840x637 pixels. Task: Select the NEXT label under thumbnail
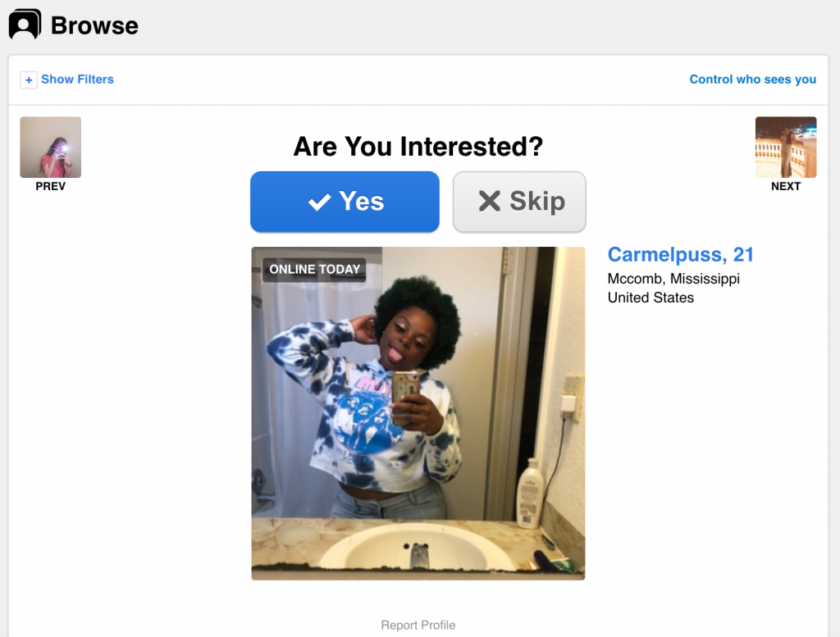click(x=786, y=186)
